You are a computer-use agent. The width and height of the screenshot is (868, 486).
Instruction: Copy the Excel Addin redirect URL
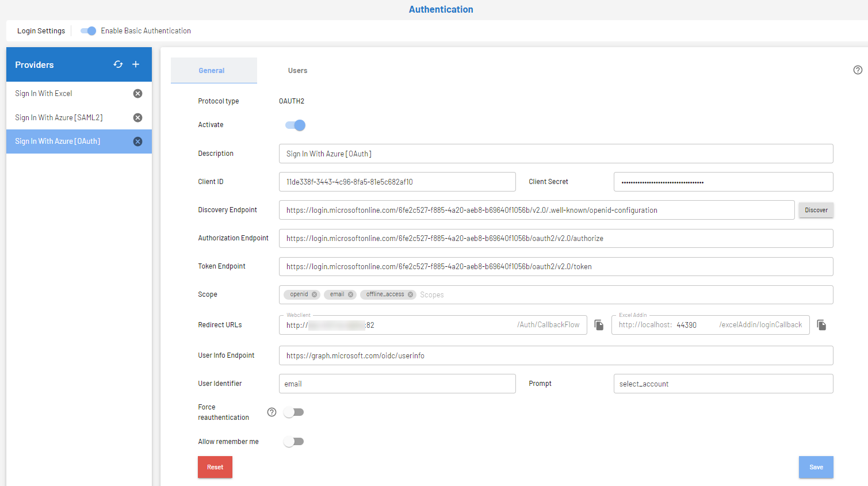click(821, 325)
